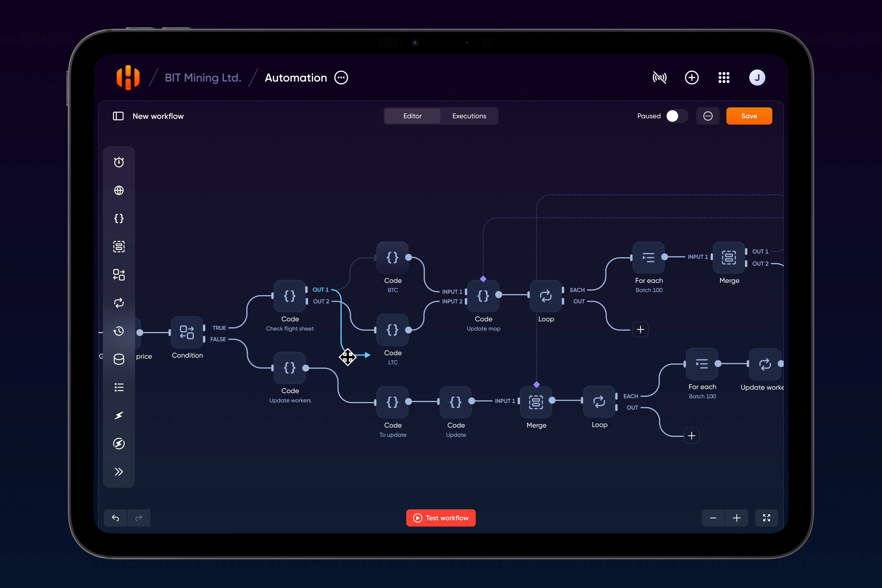The width and height of the screenshot is (882, 588).
Task: Select the globe HTTP request node icon
Action: [x=119, y=191]
